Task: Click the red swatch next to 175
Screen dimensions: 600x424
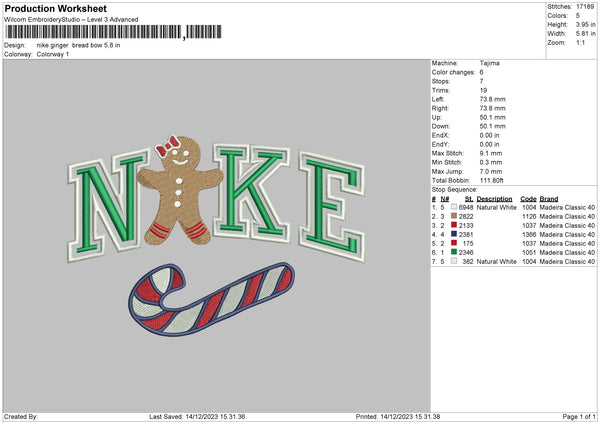Action: click(454, 243)
